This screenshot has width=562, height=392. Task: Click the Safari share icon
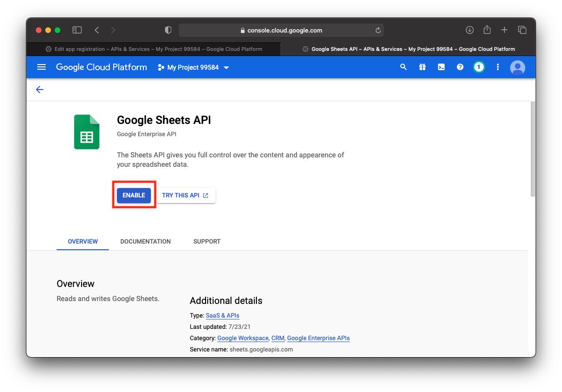(487, 30)
